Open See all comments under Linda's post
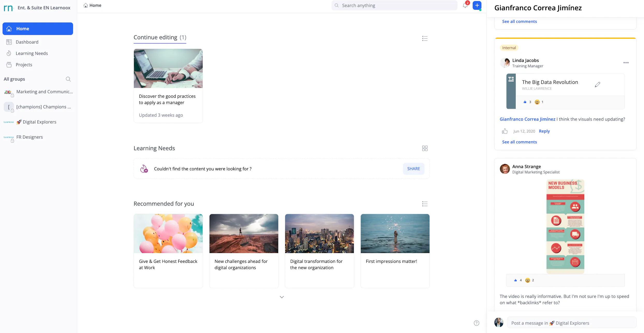644x333 pixels. point(519,142)
